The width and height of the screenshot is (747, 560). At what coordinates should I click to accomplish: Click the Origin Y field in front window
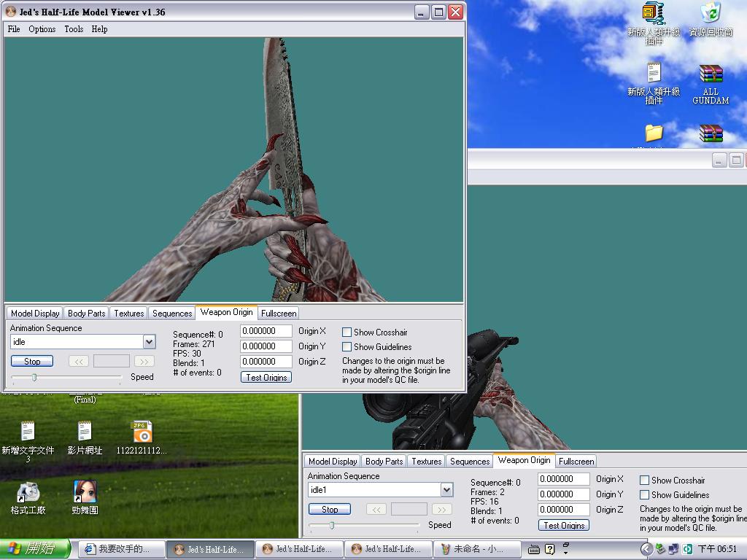266,346
